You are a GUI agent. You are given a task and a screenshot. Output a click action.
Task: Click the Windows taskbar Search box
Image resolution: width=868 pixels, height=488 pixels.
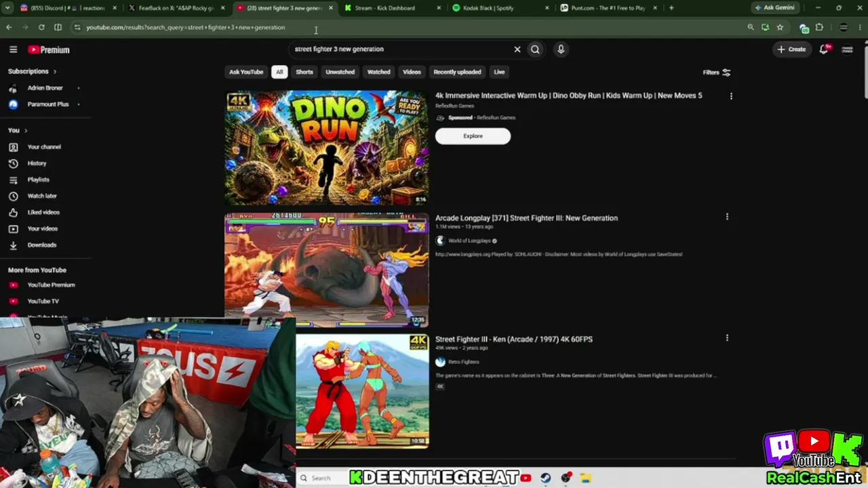coord(321,478)
